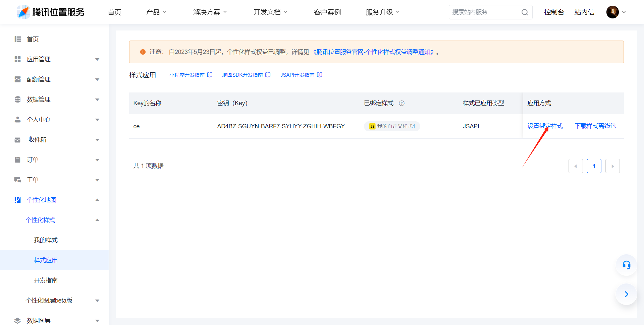Open the JSAPI开发指南 link
644x325 pixels.
(x=298, y=75)
